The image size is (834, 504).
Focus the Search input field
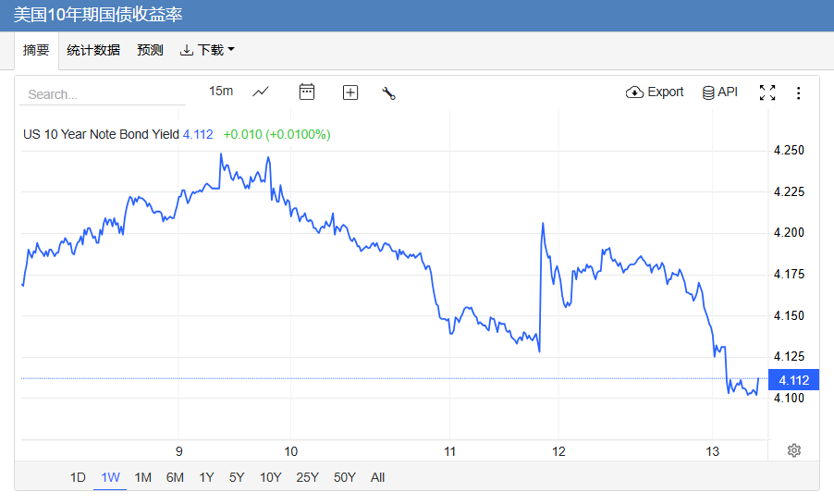coord(103,94)
